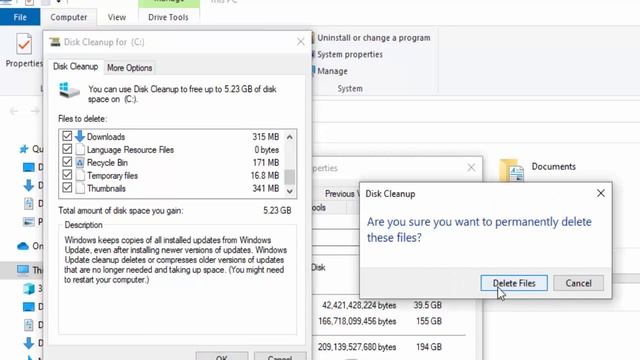The image size is (640, 360).
Task: Click the Documents icon under This PC
Action: pyautogui.click(x=29, y=325)
